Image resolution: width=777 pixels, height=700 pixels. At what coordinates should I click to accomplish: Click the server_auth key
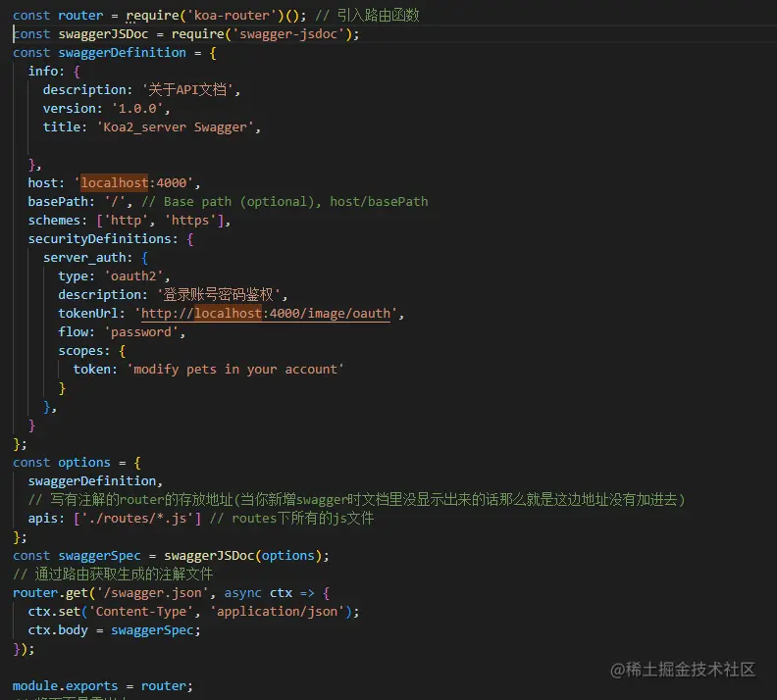(x=84, y=258)
